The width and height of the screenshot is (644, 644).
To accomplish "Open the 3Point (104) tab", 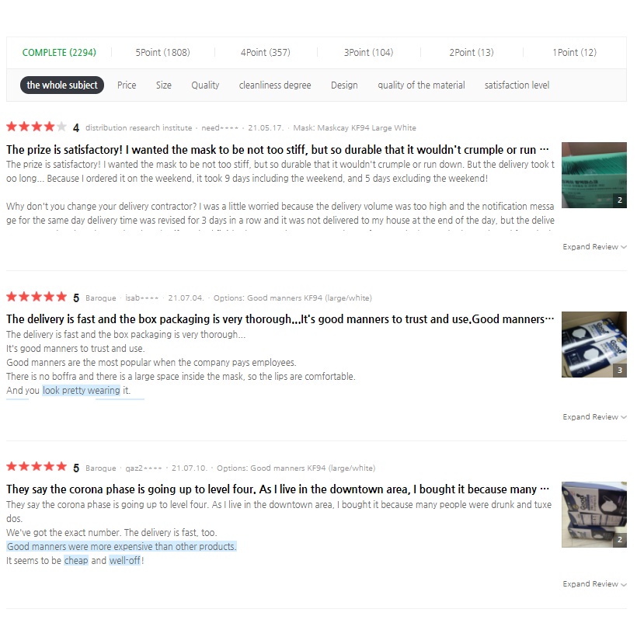I will [x=368, y=53].
